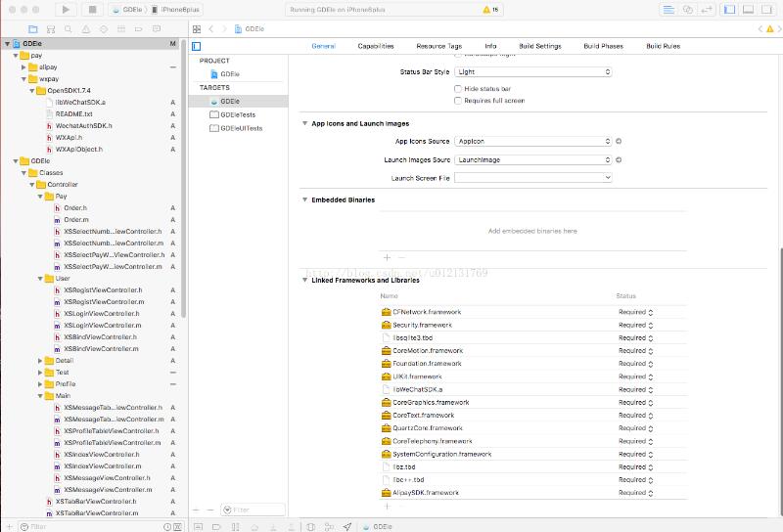Image resolution: width=783 pixels, height=532 pixels.
Task: Open XSLoginViewController.m file
Action: click(x=103, y=326)
